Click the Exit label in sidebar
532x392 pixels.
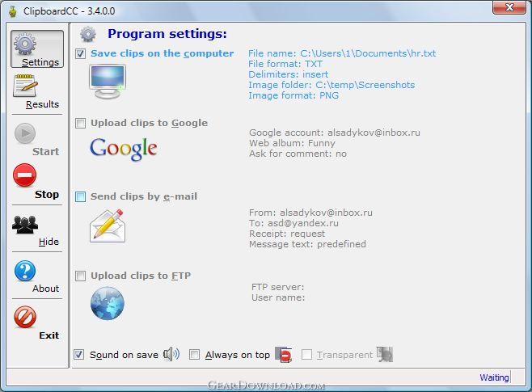[49, 335]
